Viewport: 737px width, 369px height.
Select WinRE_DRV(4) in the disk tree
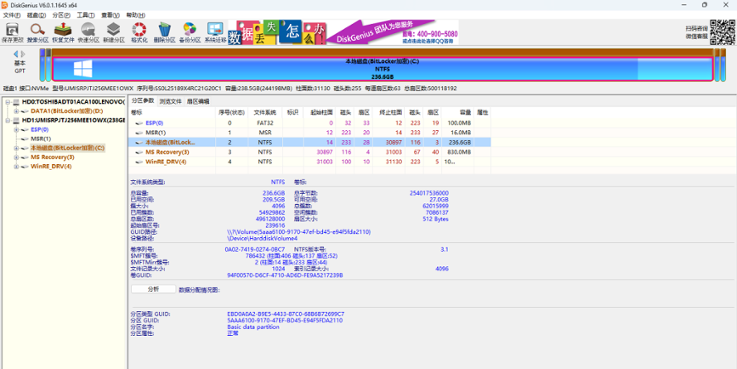pyautogui.click(x=51, y=166)
